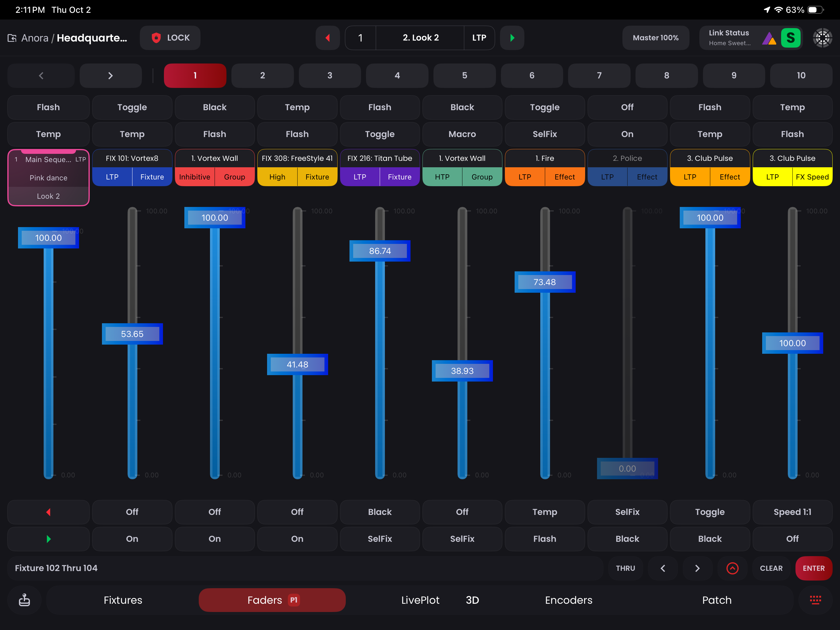The image size is (840, 630).
Task: Change Inhibitive mode of 1. Vortex Wall
Action: 194,177
